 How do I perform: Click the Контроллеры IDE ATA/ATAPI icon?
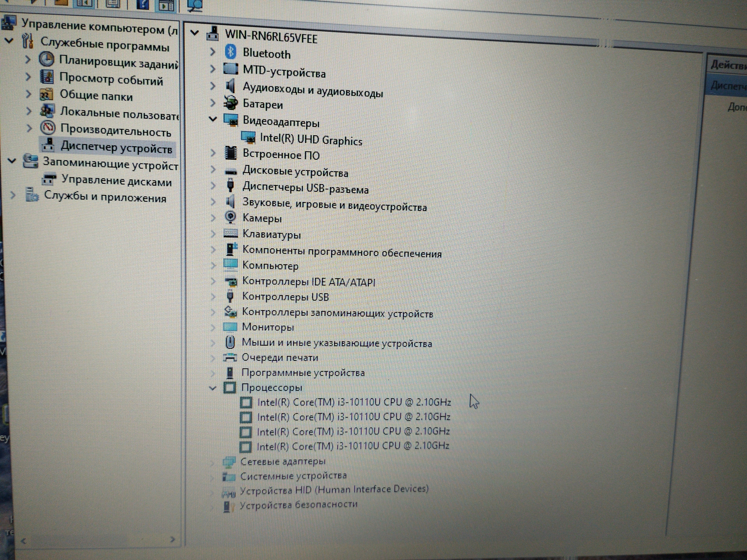tap(231, 281)
